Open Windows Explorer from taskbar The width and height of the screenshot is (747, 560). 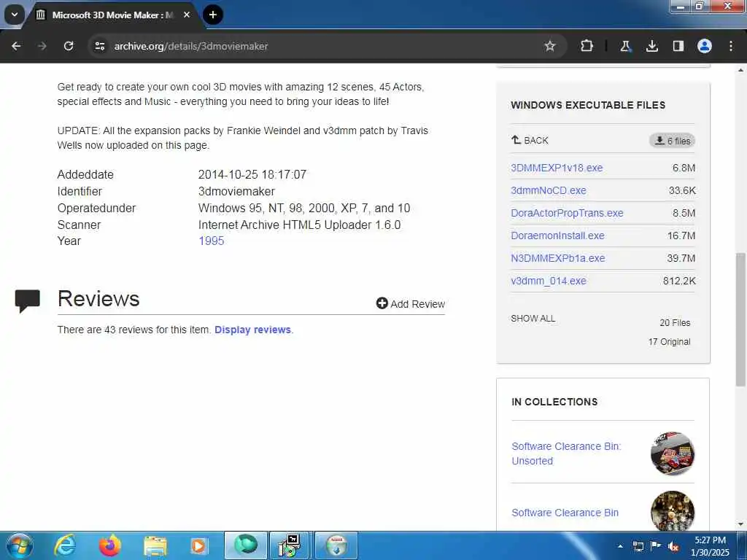point(155,545)
